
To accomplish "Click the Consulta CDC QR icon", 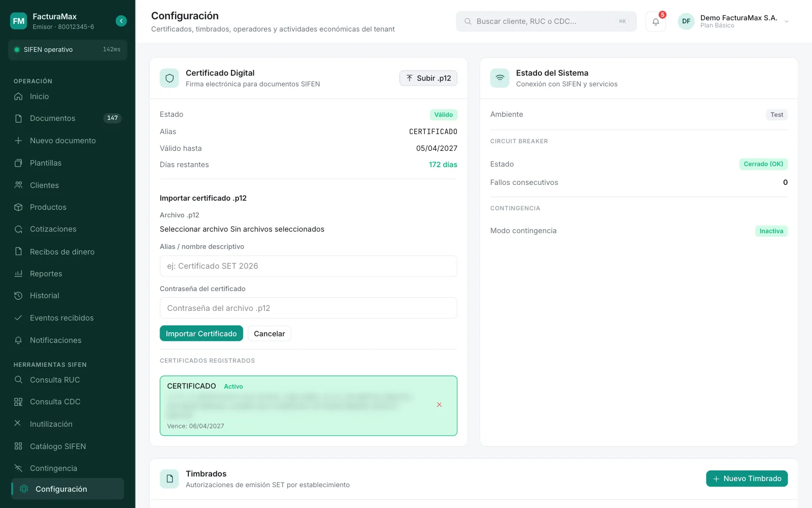I will [18, 402].
